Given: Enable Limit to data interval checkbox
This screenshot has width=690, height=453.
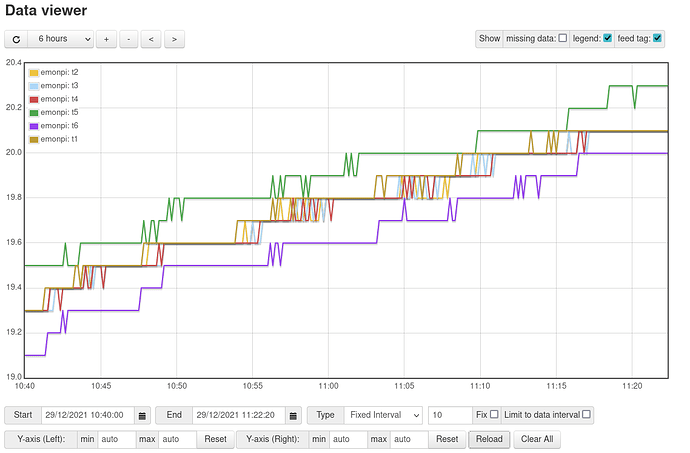Looking at the screenshot, I should [586, 414].
